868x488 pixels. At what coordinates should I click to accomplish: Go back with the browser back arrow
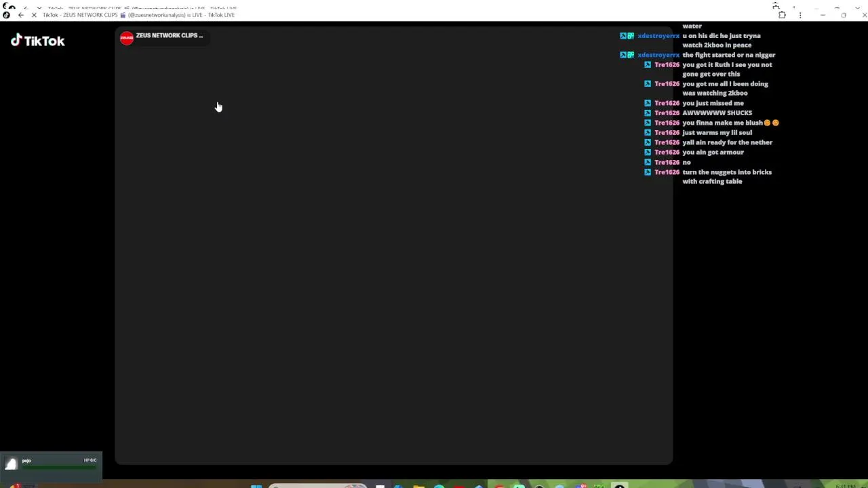point(20,15)
